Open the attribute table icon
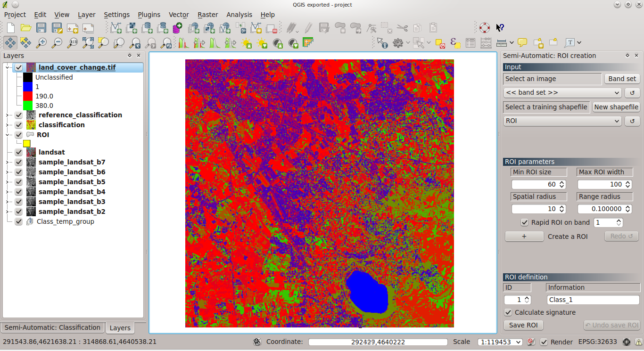644x351 pixels. tap(470, 42)
